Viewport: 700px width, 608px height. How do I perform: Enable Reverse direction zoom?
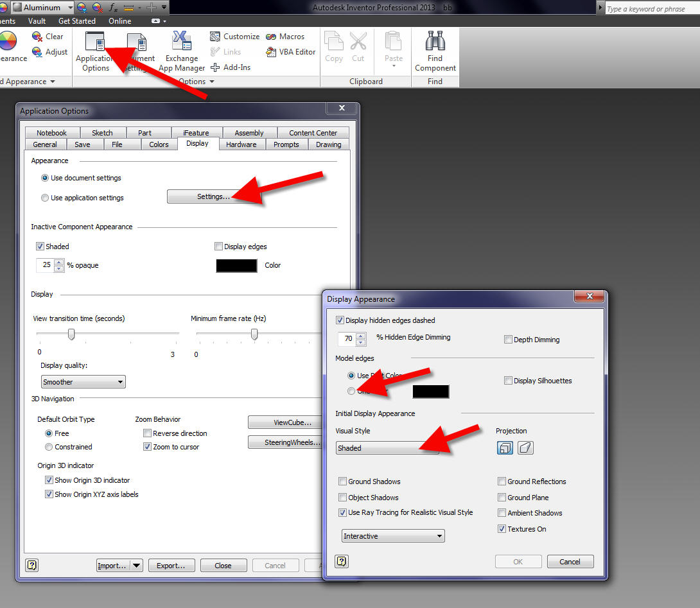coord(147,433)
